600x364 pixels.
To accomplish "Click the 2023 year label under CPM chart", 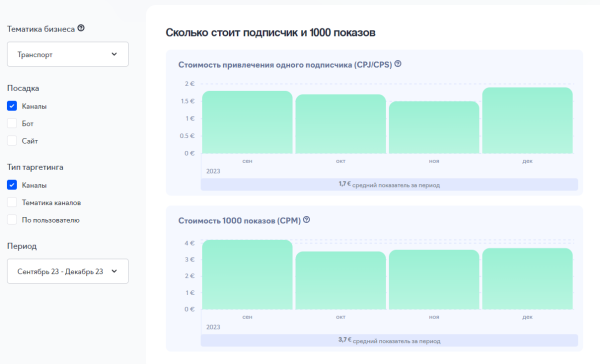I will [213, 327].
